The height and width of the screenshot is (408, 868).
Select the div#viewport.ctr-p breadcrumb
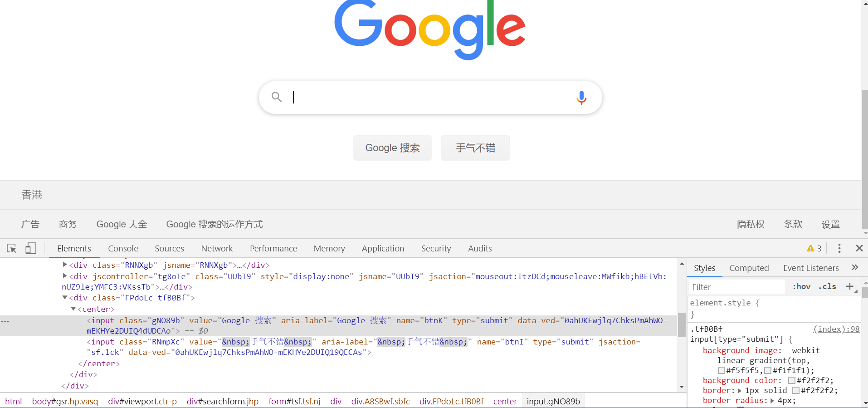[x=142, y=401]
